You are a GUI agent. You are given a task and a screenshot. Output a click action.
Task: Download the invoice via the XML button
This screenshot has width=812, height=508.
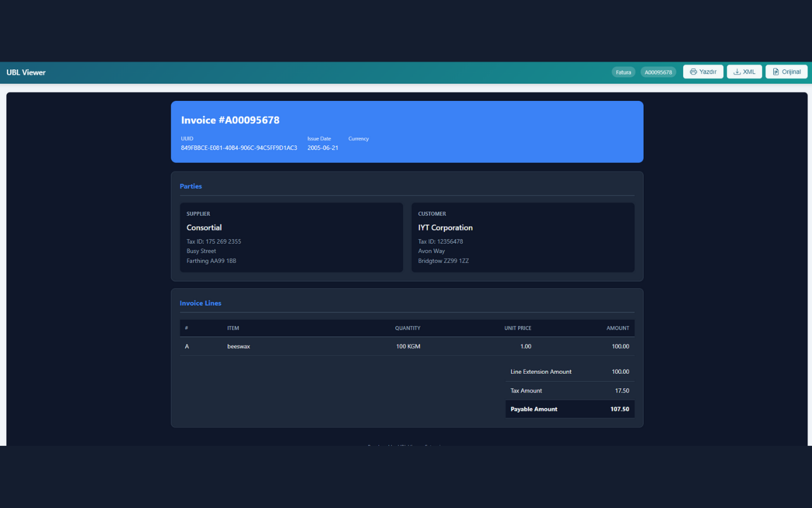(744, 72)
